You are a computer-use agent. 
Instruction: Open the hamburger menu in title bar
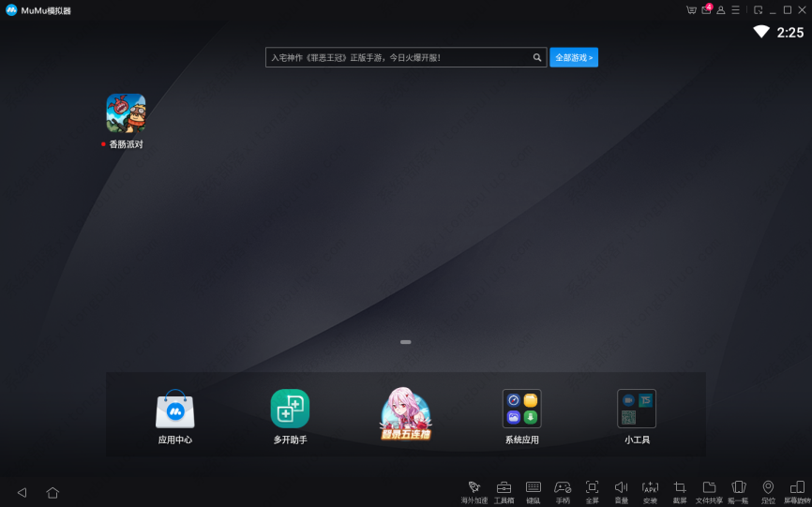pyautogui.click(x=736, y=10)
